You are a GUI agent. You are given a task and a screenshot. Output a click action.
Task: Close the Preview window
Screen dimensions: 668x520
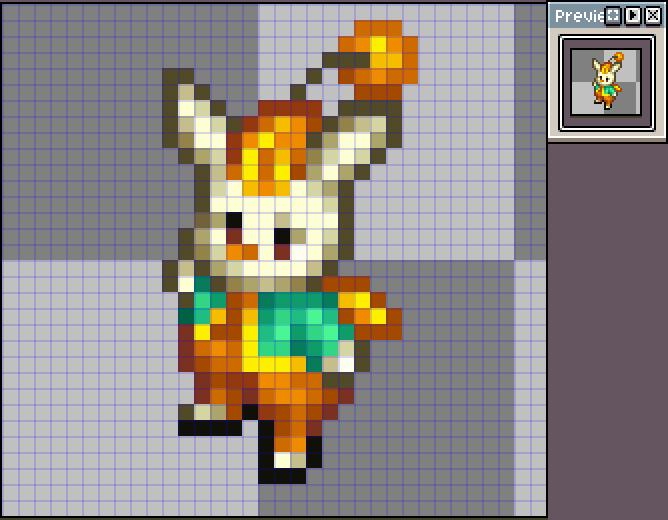click(x=653, y=16)
